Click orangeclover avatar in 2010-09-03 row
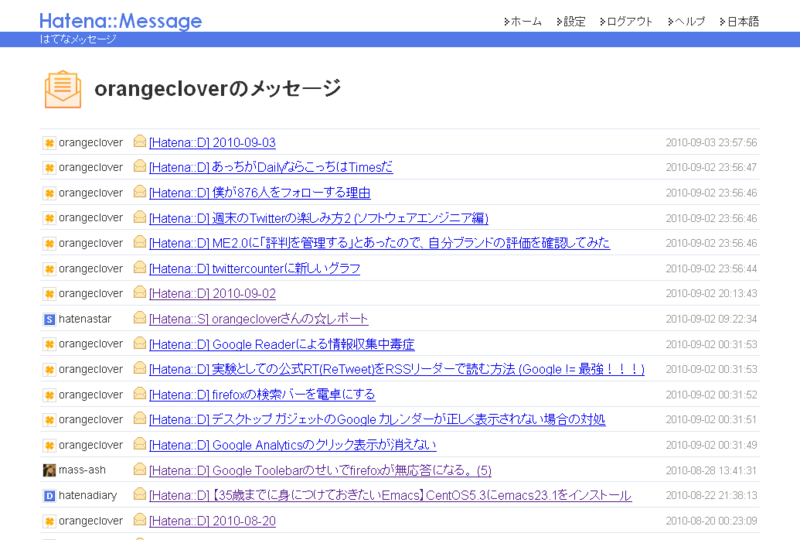800x540 pixels. [49, 143]
